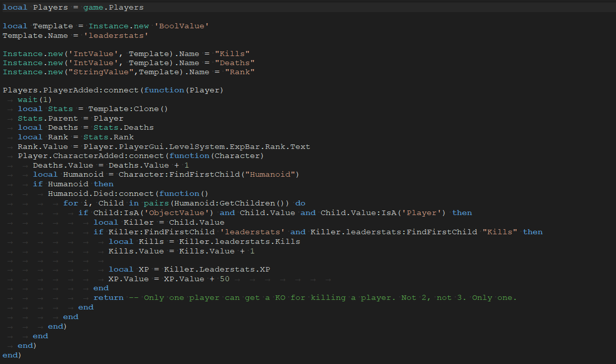Click the "Deaths" string in the Instance.new line

pyautogui.click(x=235, y=63)
